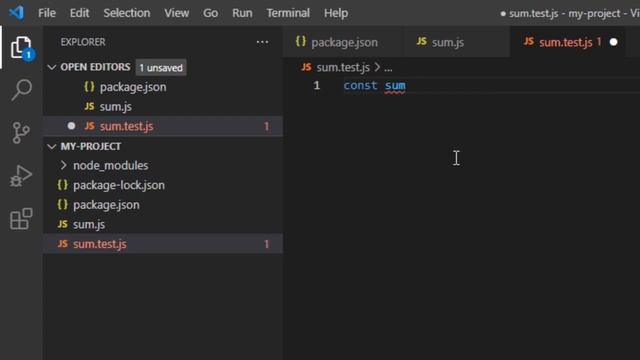Viewport: 640px width, 360px height.
Task: Click the breadcrumb ellipsis symbol segment
Action: (388, 68)
